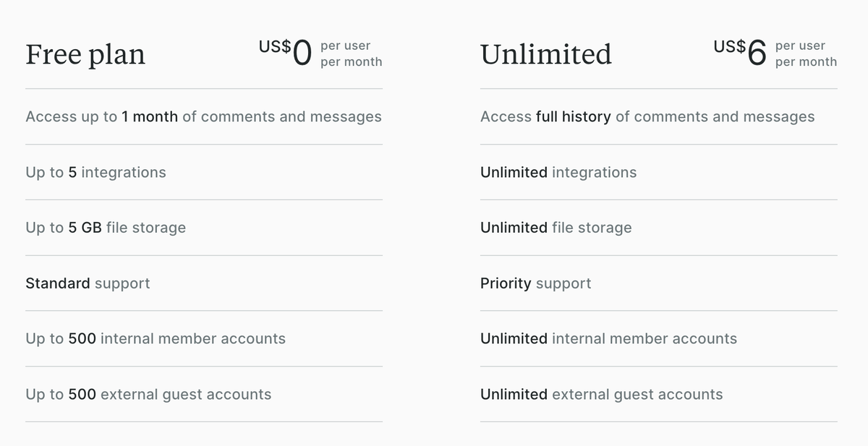Image resolution: width=868 pixels, height=446 pixels.
Task: Select 'Up to 500 internal member accounts'
Action: [x=156, y=338]
